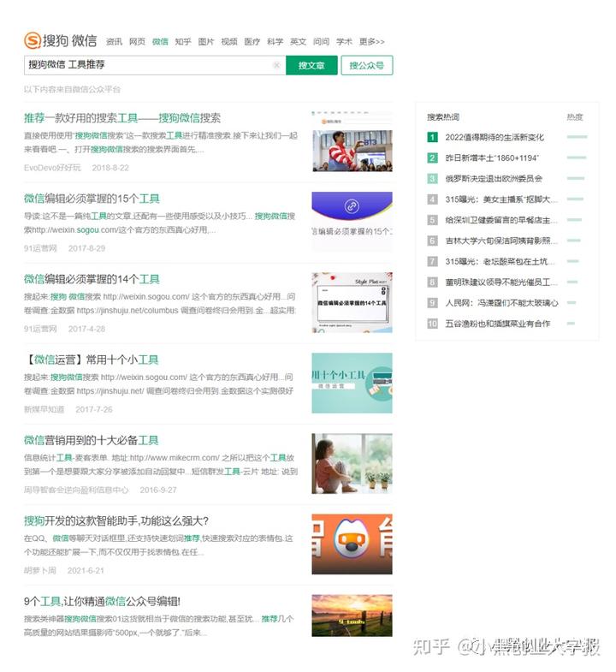Go to the 医疗 tab

click(252, 42)
